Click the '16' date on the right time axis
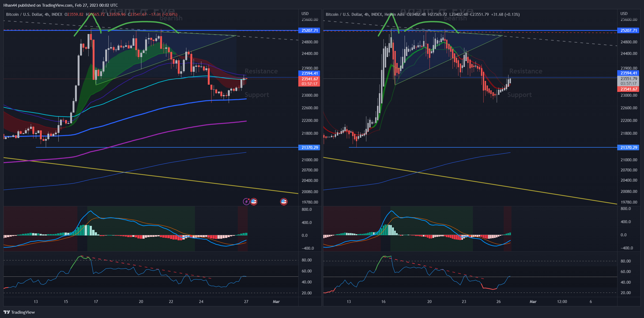Image resolution: width=644 pixels, height=318 pixels. 383,302
